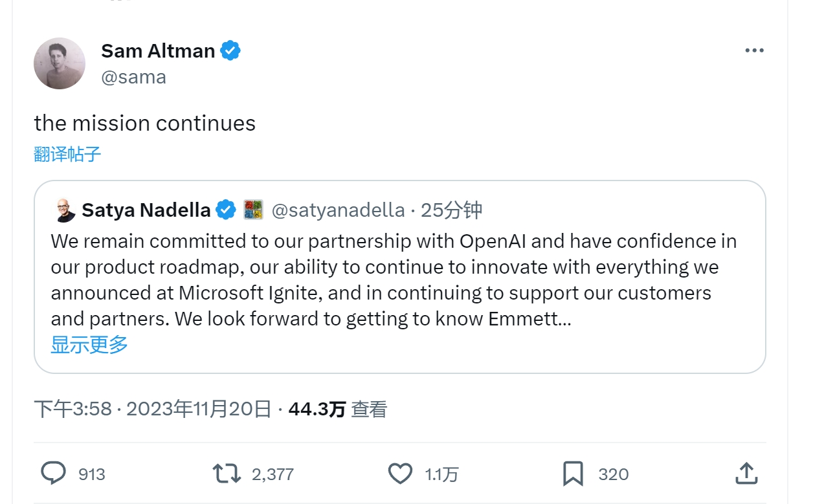The image size is (824, 504).
Task: Expand quoted tweet with 显示更多
Action: click(89, 344)
